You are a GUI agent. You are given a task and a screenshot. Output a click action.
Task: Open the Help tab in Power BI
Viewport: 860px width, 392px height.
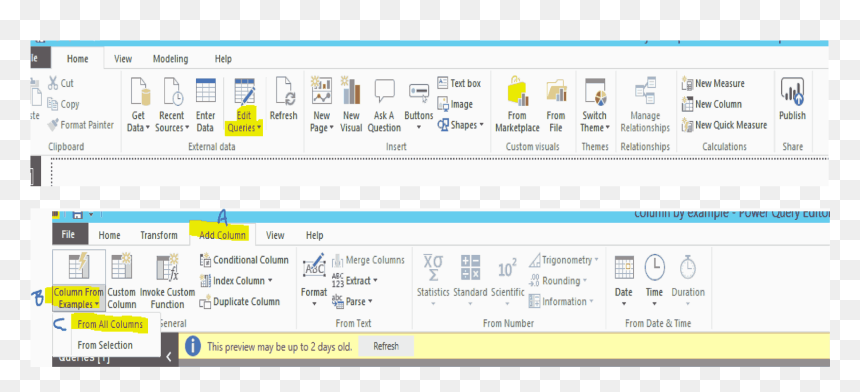223,59
